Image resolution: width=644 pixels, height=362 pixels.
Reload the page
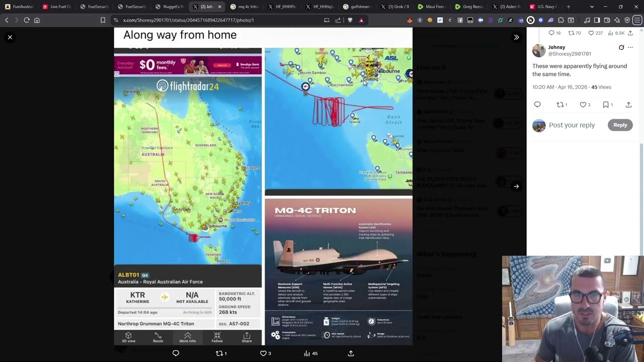[x=27, y=20]
